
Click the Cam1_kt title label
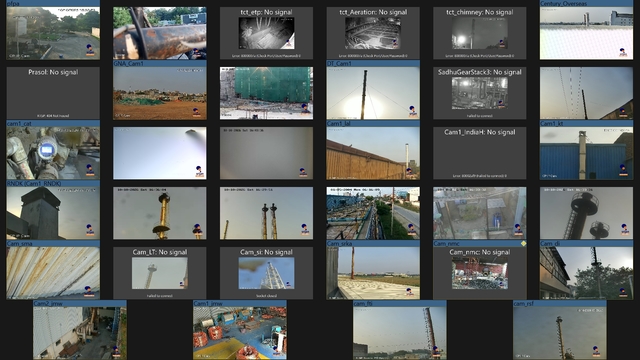point(551,124)
